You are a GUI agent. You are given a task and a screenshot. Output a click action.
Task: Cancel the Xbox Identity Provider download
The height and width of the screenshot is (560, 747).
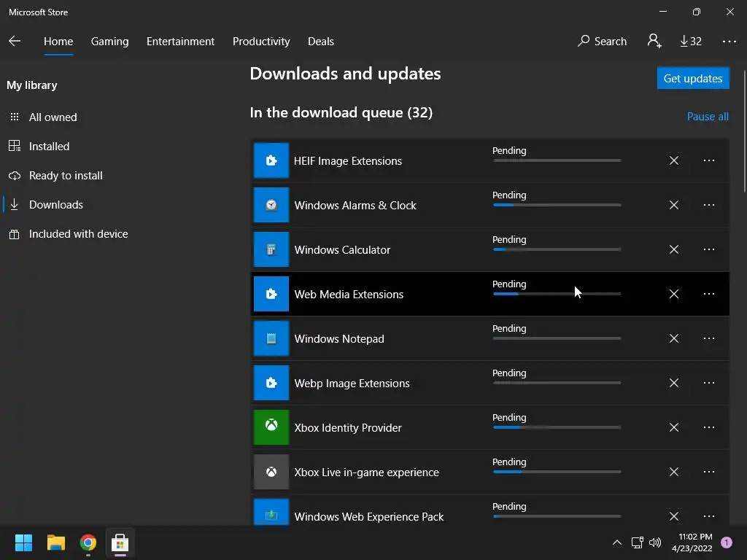[x=673, y=427]
